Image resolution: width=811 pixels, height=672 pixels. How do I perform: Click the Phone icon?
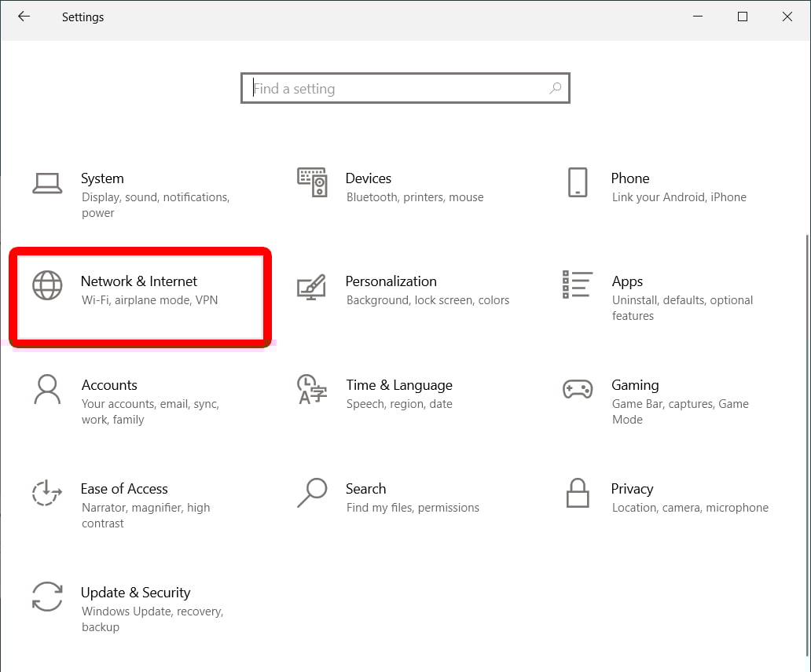click(x=578, y=182)
